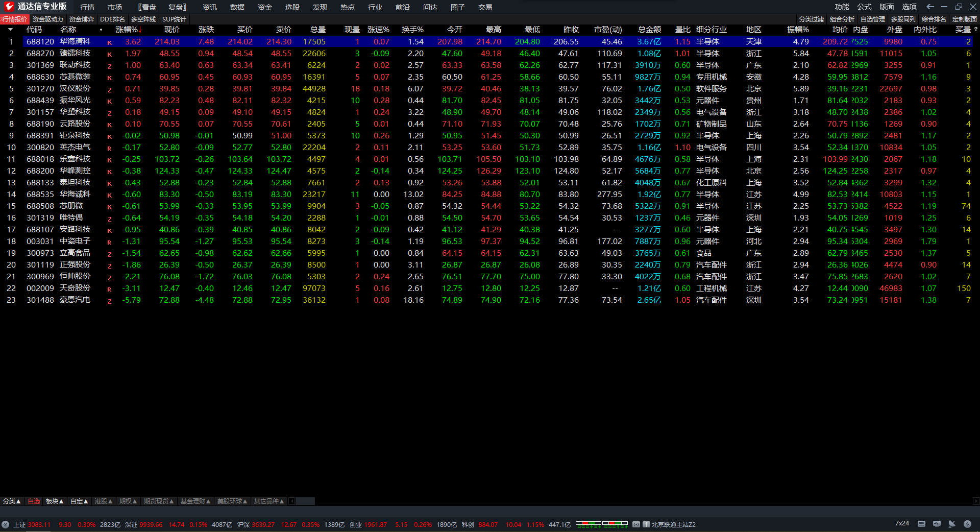The image size is (980, 532).
Task: Open 综合排名
Action: pyautogui.click(x=934, y=19)
